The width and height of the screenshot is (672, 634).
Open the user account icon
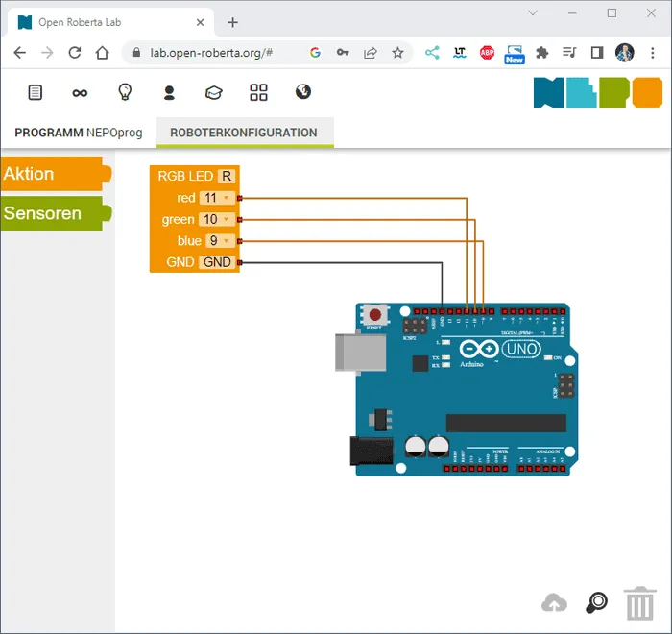coord(169,92)
